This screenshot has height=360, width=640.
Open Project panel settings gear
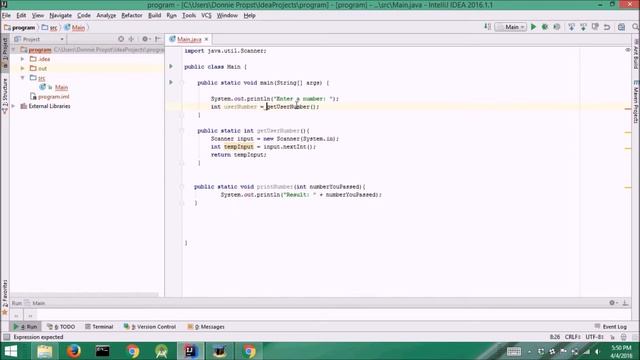point(145,39)
